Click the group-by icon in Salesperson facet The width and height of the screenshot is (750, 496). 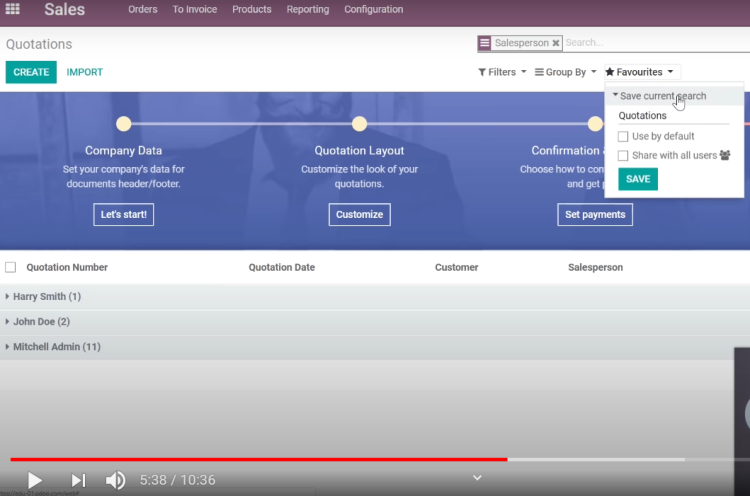[485, 43]
